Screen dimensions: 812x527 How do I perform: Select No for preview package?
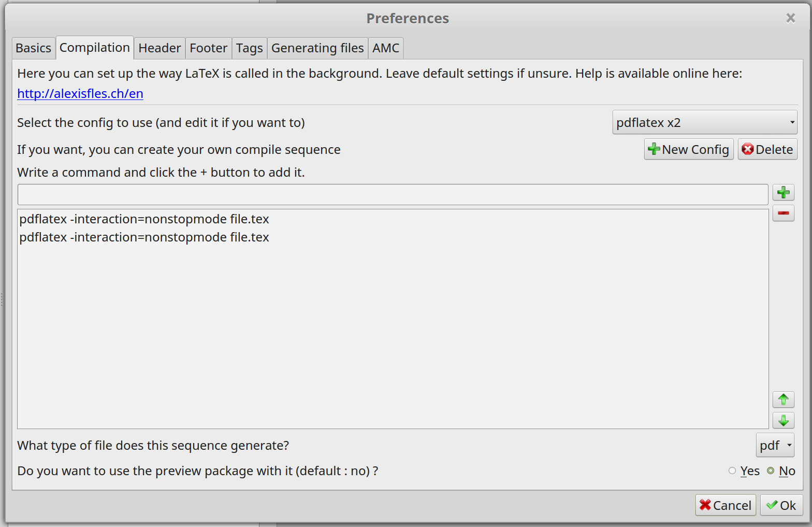tap(781, 471)
